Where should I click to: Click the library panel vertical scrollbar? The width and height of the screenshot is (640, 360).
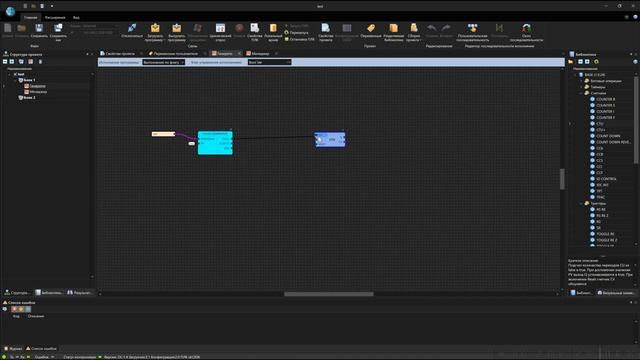click(x=637, y=120)
